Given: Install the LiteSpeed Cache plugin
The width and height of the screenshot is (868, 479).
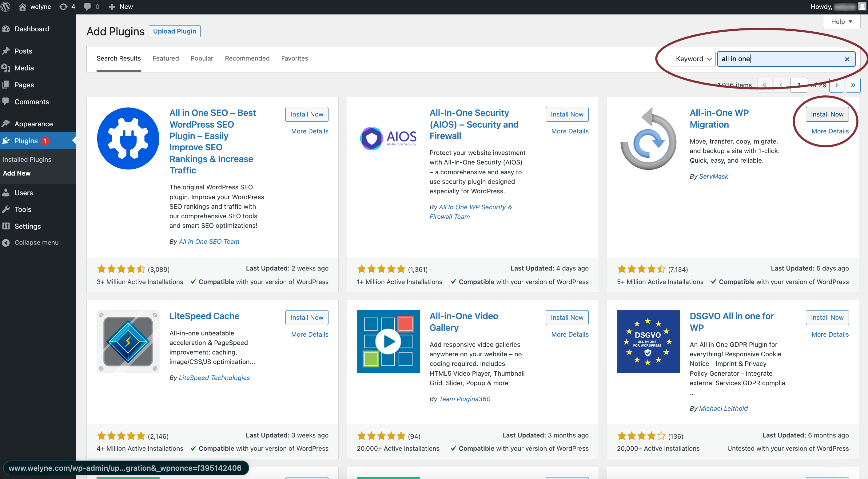Looking at the screenshot, I should (307, 318).
